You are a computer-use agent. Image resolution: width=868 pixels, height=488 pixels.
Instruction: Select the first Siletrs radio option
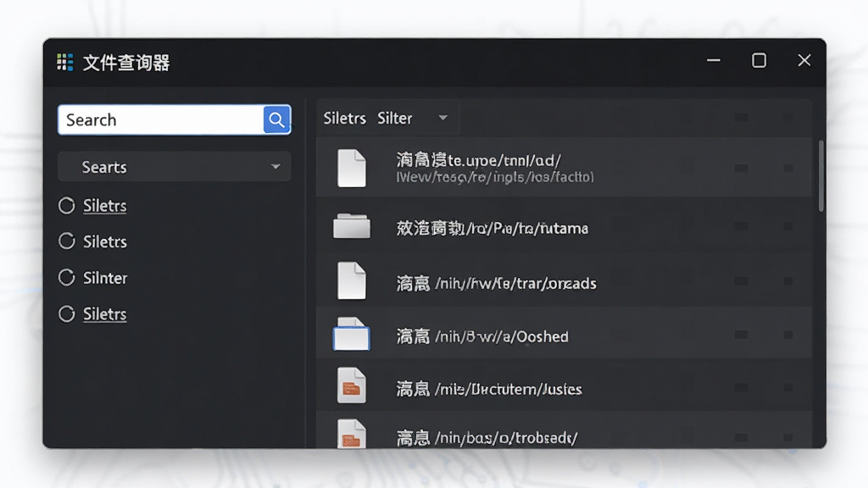(66, 206)
